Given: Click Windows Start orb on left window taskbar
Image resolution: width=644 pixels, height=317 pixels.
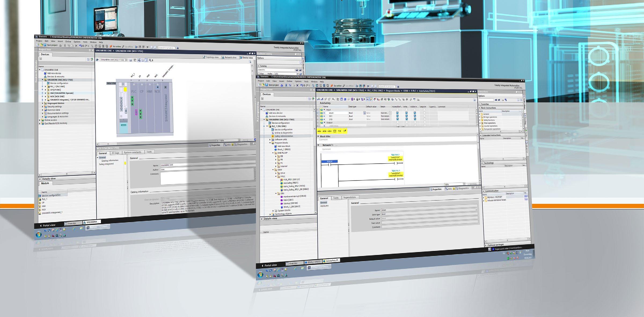Looking at the screenshot, I should coord(39,235).
